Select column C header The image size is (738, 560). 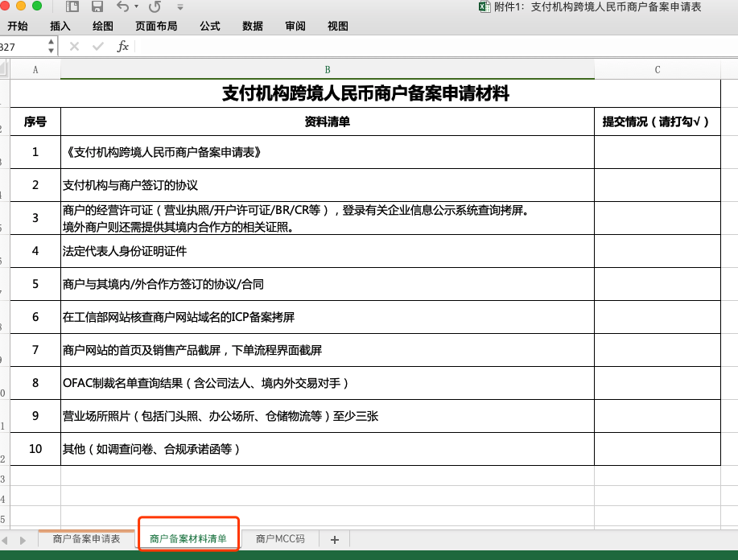click(x=658, y=70)
